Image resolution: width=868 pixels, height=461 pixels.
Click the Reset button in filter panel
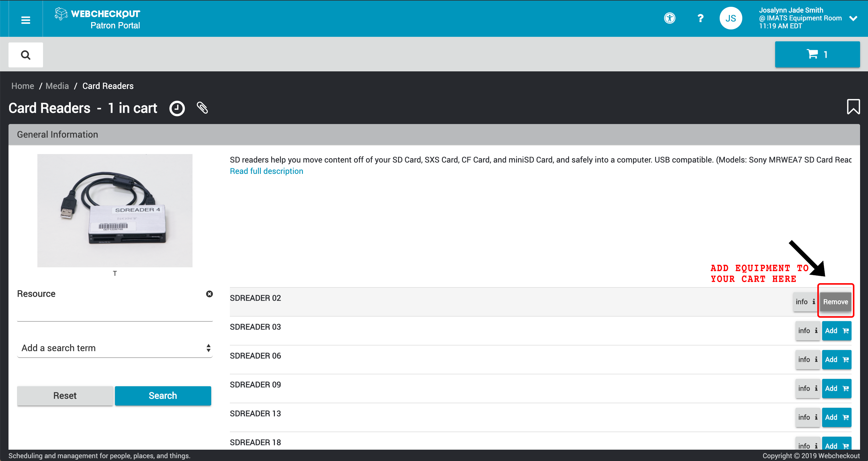[65, 396]
